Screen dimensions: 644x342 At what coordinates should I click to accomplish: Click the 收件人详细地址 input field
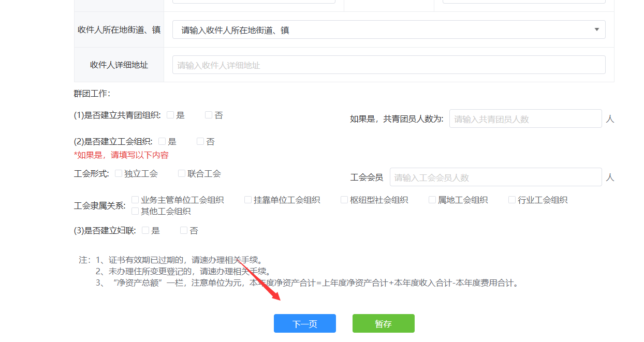pos(388,65)
